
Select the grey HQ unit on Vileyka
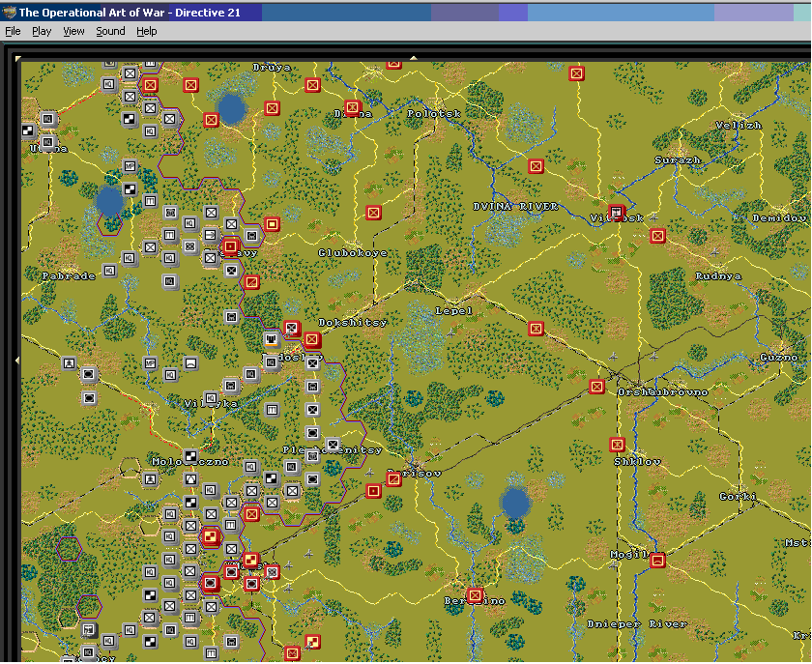(x=211, y=398)
